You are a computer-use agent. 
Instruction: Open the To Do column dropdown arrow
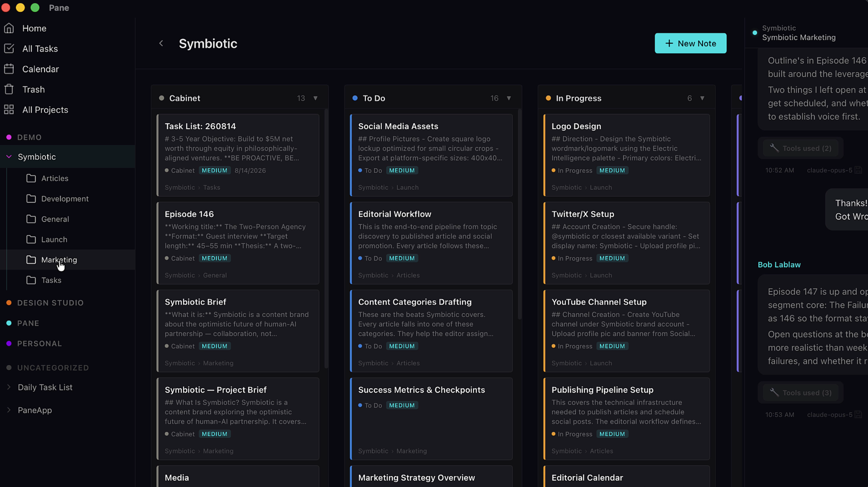pos(509,98)
